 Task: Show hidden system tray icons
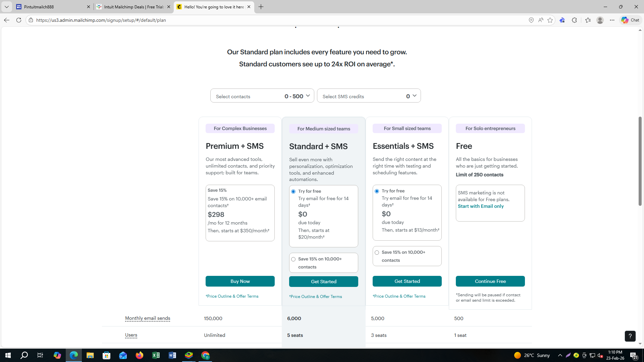[x=560, y=355]
